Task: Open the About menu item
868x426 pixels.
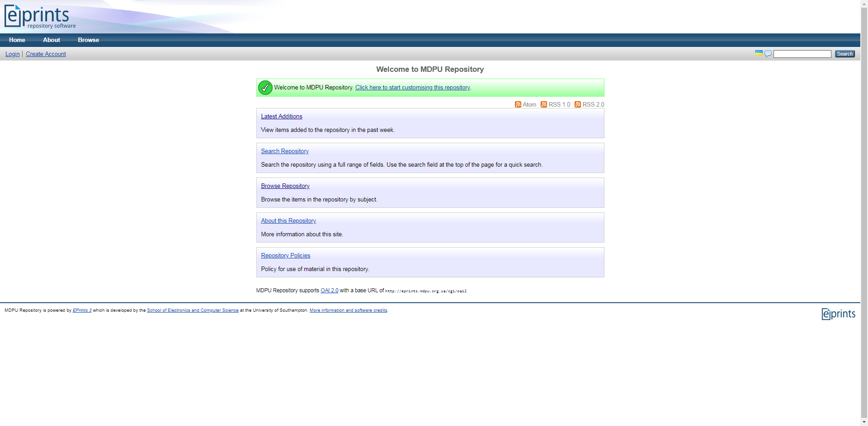Action: tap(52, 40)
